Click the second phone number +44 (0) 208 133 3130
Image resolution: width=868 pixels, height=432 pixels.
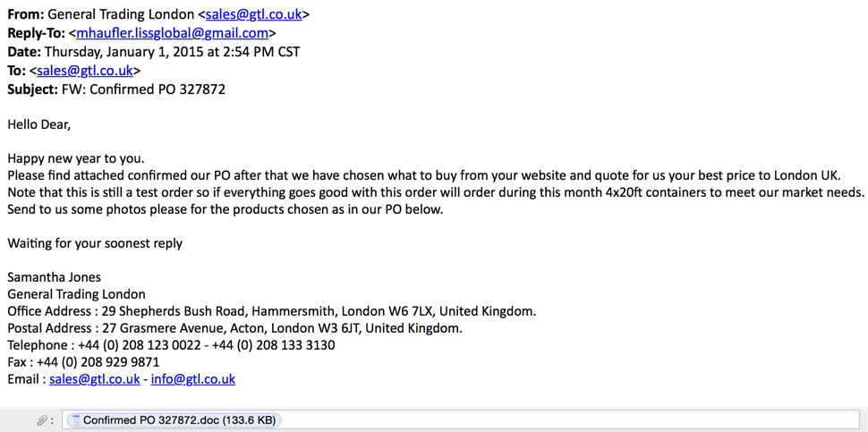[273, 345]
